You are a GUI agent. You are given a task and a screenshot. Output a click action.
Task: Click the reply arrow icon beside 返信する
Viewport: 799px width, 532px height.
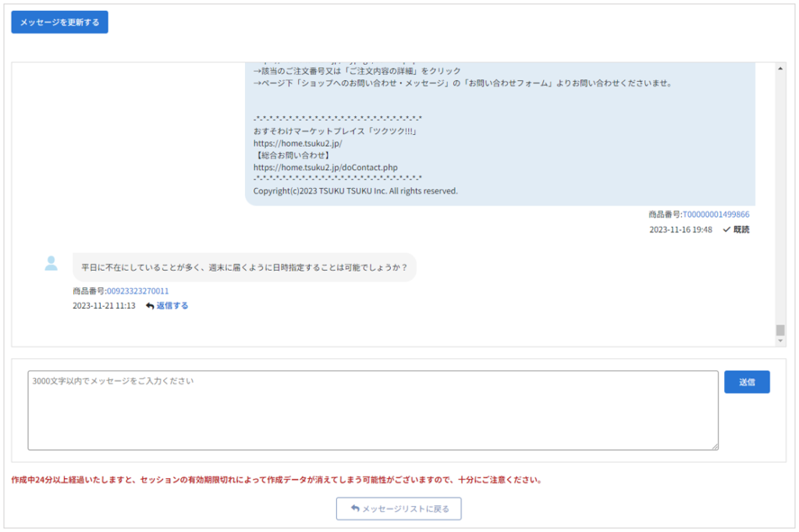(x=150, y=306)
